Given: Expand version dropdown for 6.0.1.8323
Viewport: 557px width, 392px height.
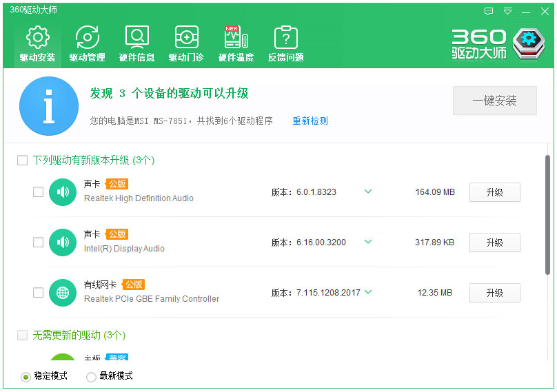Looking at the screenshot, I should point(368,192).
